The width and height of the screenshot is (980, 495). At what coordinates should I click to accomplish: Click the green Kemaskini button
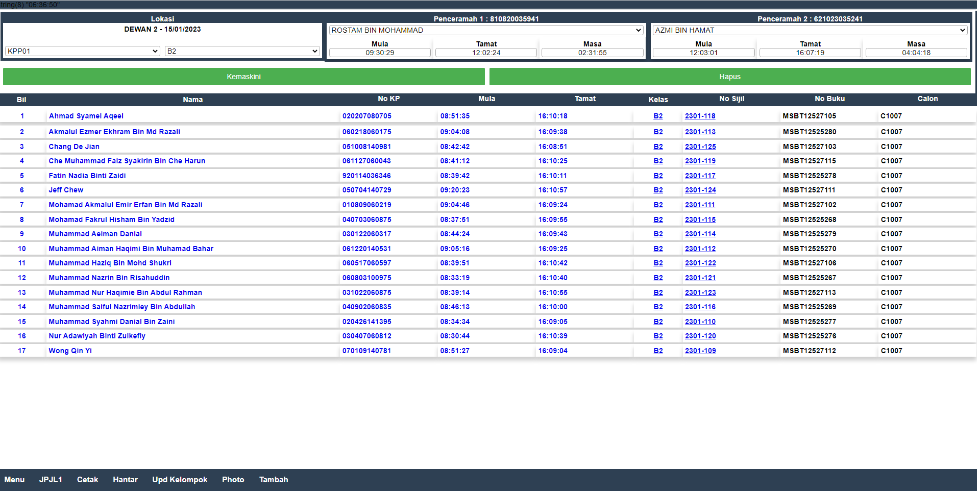243,77
